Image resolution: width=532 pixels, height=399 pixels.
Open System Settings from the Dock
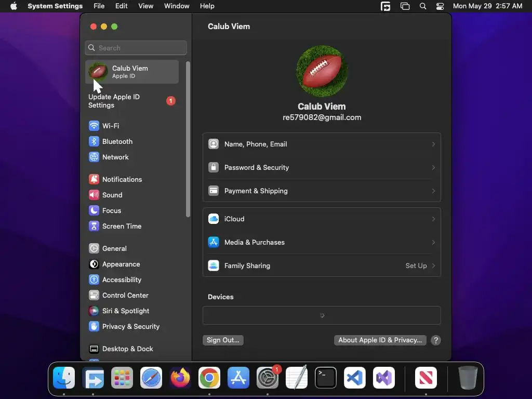268,378
